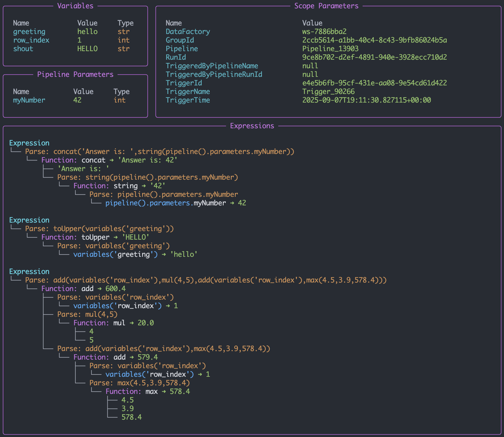Select the Expressions panel title
The width and height of the screenshot is (504, 437).
(x=252, y=126)
